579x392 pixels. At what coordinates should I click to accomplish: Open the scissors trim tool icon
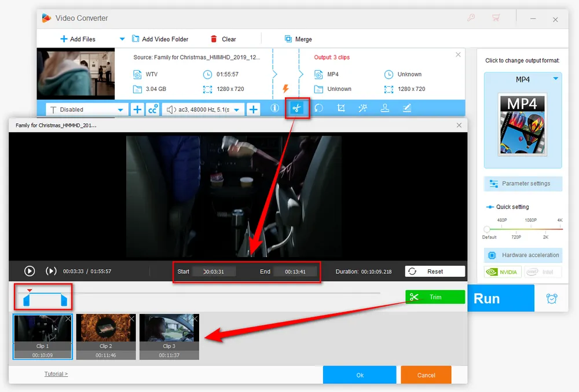(297, 108)
